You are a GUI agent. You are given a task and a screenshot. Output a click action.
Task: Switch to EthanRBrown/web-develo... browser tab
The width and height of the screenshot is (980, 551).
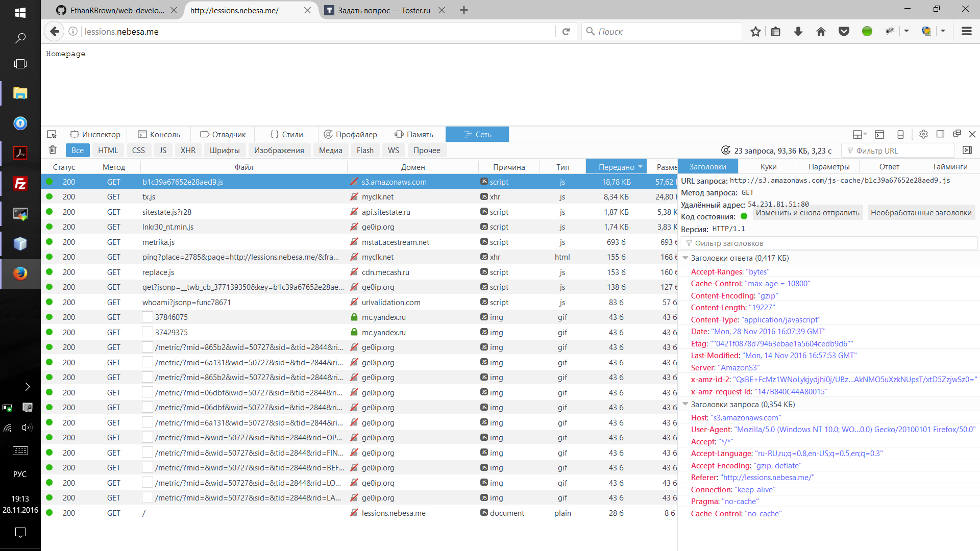117,10
